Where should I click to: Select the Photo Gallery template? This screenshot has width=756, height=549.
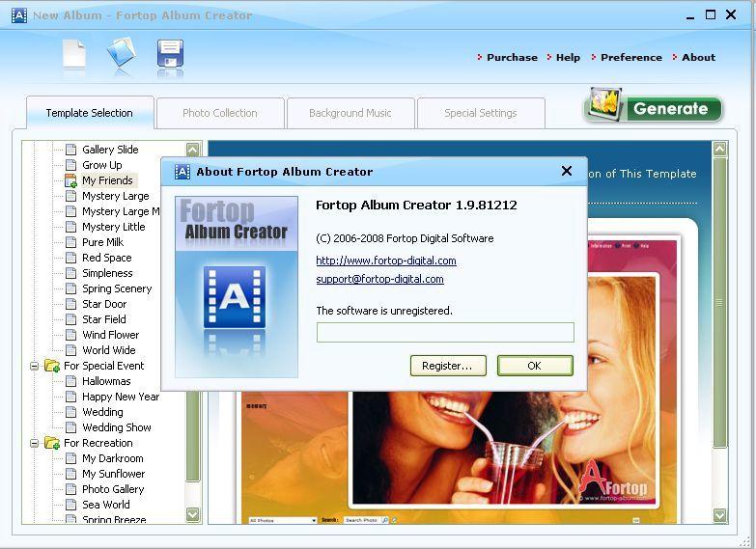click(113, 489)
